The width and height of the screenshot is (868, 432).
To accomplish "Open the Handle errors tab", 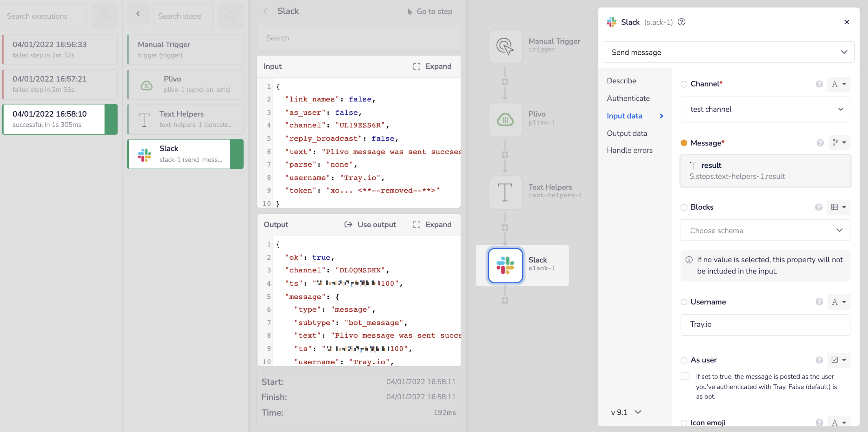I will [629, 150].
